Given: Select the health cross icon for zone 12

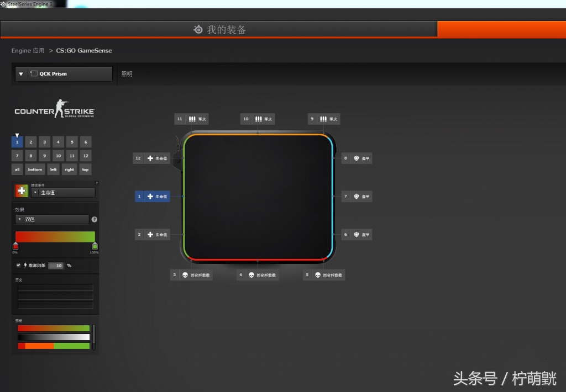Looking at the screenshot, I should (149, 158).
